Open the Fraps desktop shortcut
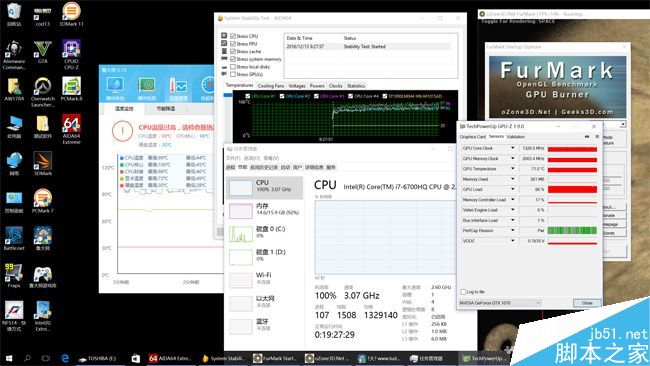The image size is (650, 366). [14, 276]
